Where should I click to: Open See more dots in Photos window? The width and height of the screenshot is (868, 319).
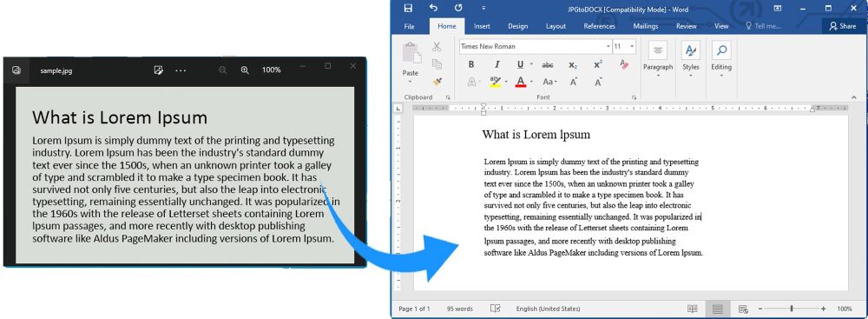coord(181,70)
